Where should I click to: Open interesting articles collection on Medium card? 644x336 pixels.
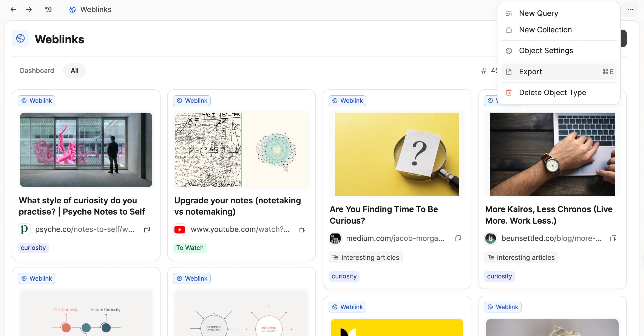(x=366, y=258)
